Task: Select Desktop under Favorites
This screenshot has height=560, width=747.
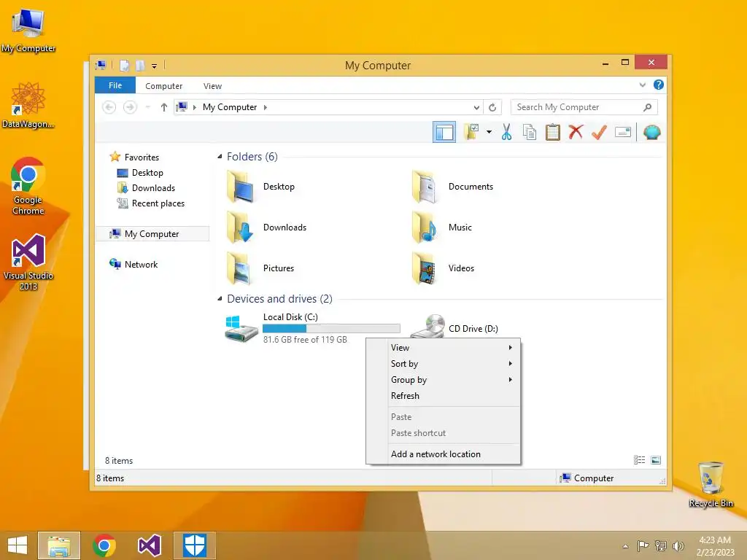Action: pyautogui.click(x=147, y=172)
